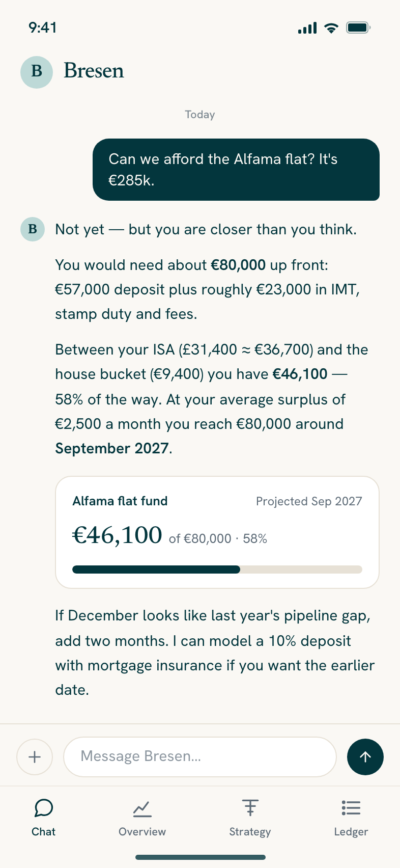Tap the battery indicator in status bar
Viewport: 400px width, 868px height.
(358, 28)
